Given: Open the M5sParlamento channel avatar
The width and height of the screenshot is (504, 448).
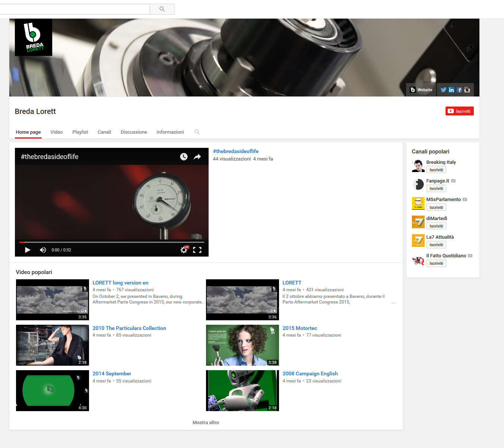Looking at the screenshot, I should tap(418, 203).
